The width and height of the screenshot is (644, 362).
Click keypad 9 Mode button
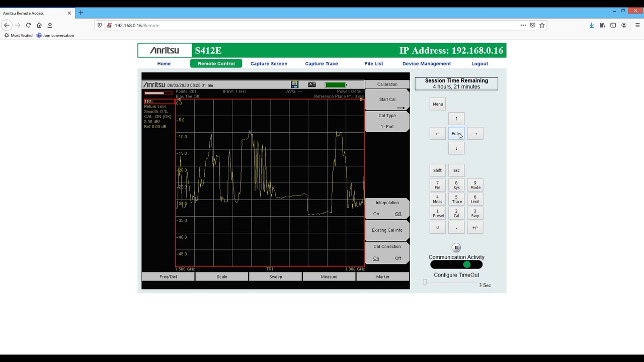pyautogui.click(x=475, y=185)
